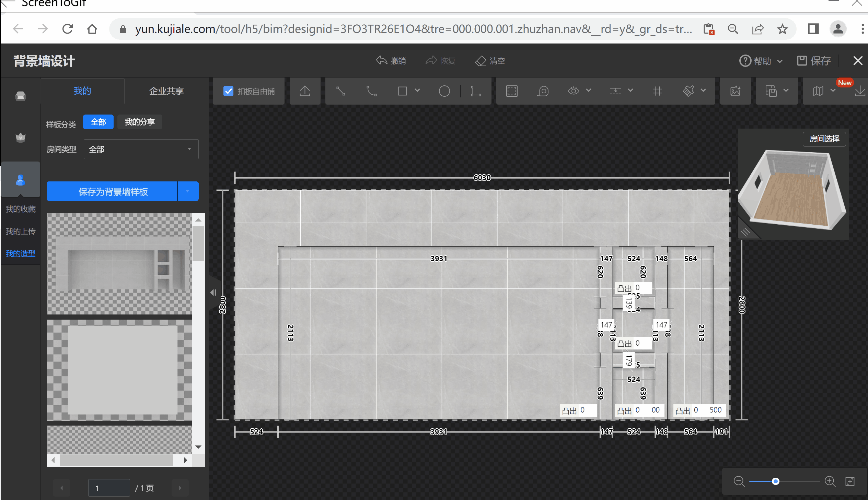The image size is (868, 500).
Task: Expand the arrow beside 保存为背景墙样板
Action: click(x=188, y=191)
